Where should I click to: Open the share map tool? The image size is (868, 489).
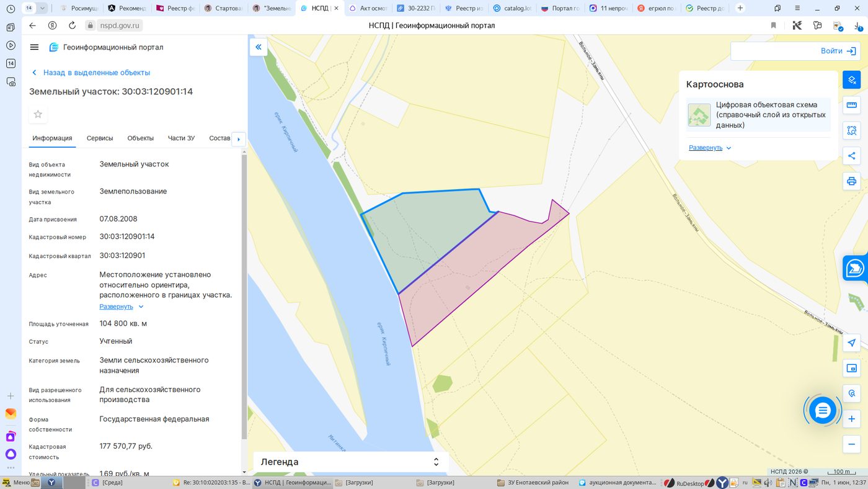[851, 156]
